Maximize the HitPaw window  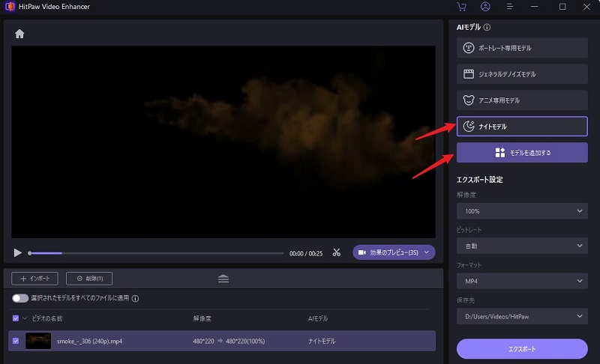click(562, 7)
